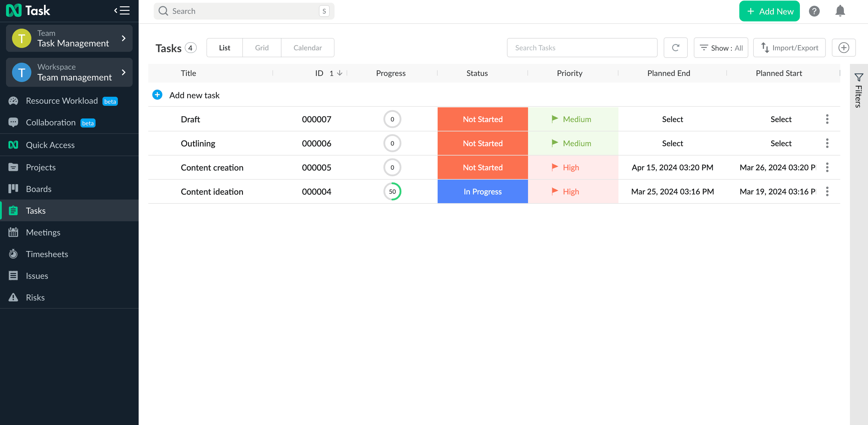Sort by the Status column header
This screenshot has height=425, width=868.
(477, 73)
